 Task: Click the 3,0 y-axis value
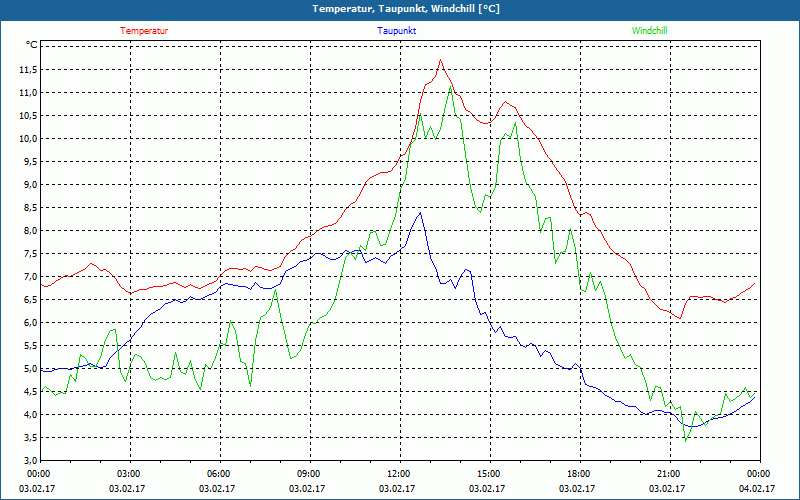[x=30, y=460]
